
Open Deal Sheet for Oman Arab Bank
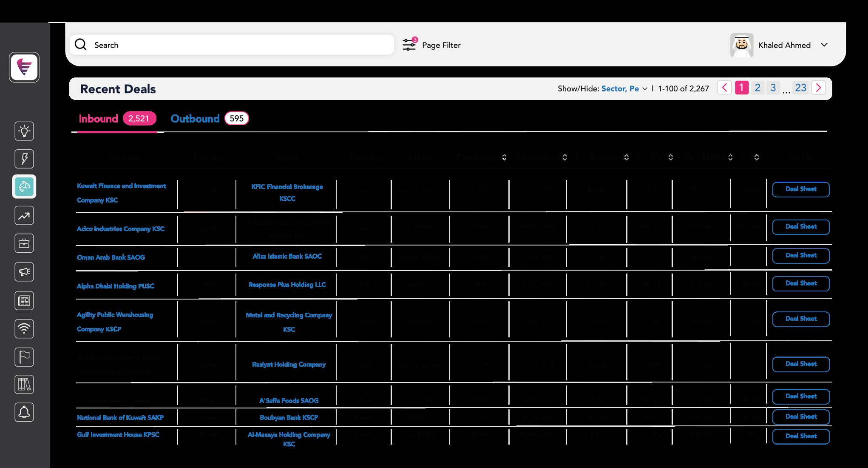coord(800,256)
